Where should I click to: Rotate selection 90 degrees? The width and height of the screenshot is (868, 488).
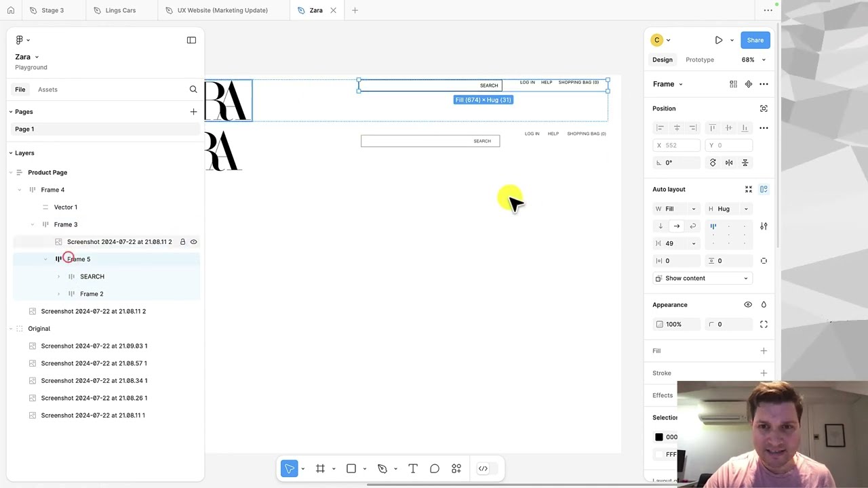click(x=713, y=163)
